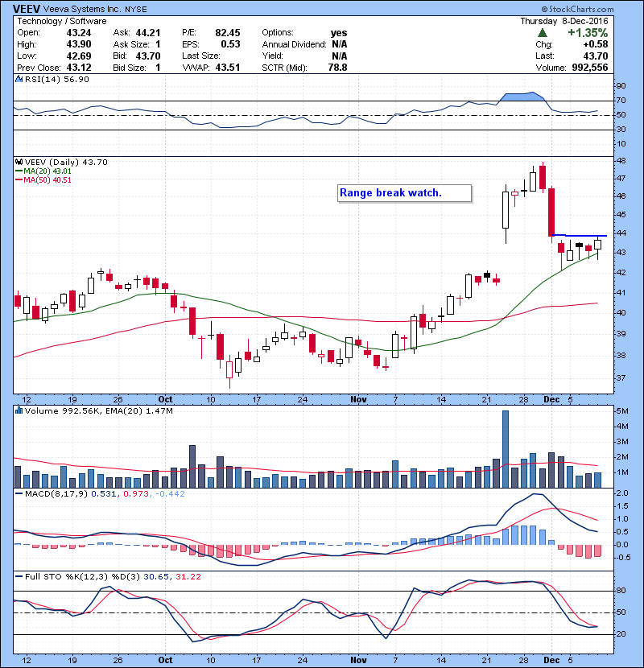Click the 'Nov' label below the price chart
Screen dimensions: 644x668
click(358, 399)
